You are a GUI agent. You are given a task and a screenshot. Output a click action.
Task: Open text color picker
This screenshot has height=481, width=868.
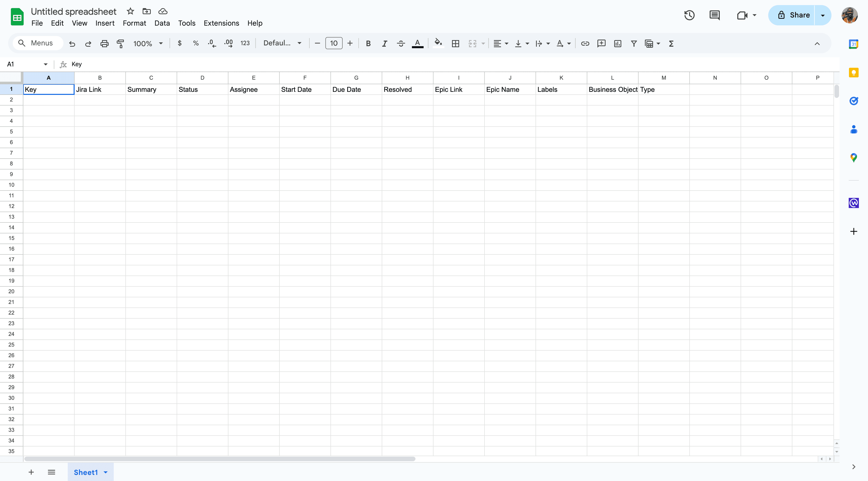[418, 43]
